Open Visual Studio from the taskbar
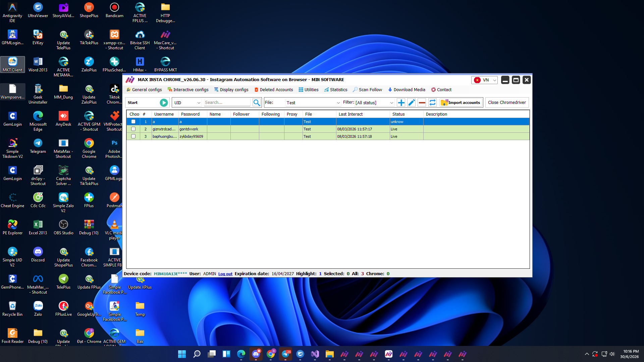This screenshot has width=644, height=362. pos(315,354)
